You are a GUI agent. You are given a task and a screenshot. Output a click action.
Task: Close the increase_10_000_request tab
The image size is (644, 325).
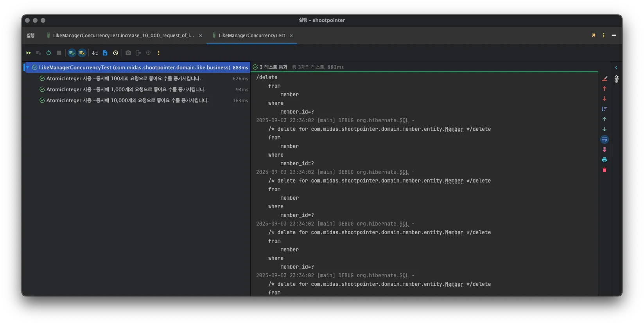pyautogui.click(x=201, y=36)
